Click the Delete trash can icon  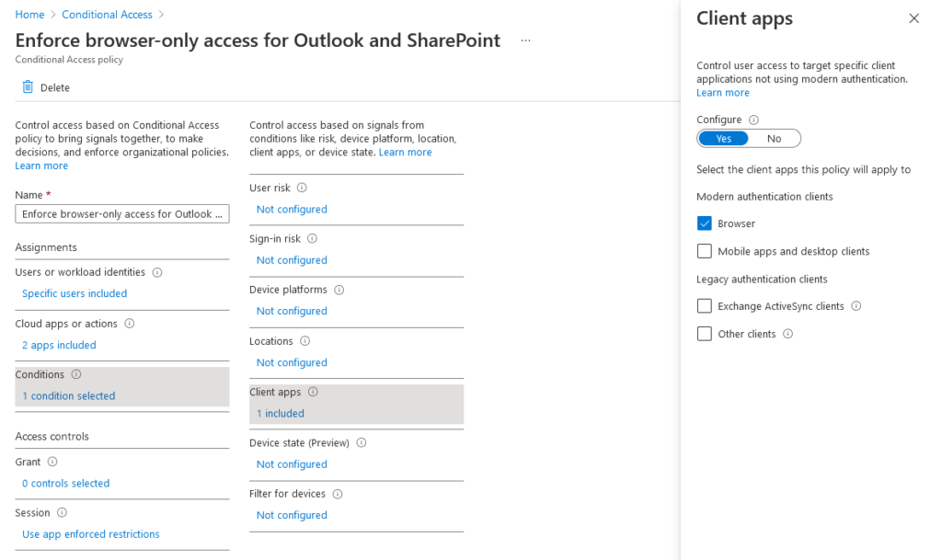point(28,87)
